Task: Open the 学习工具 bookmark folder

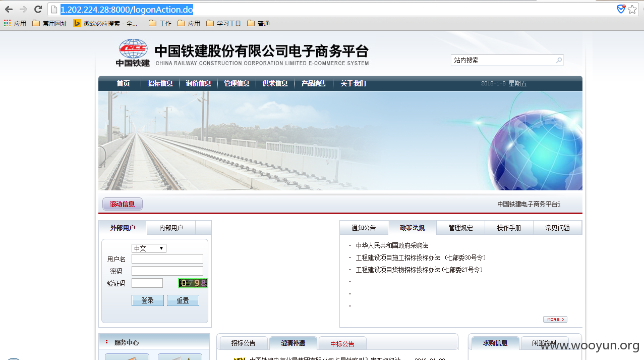Action: click(224, 23)
